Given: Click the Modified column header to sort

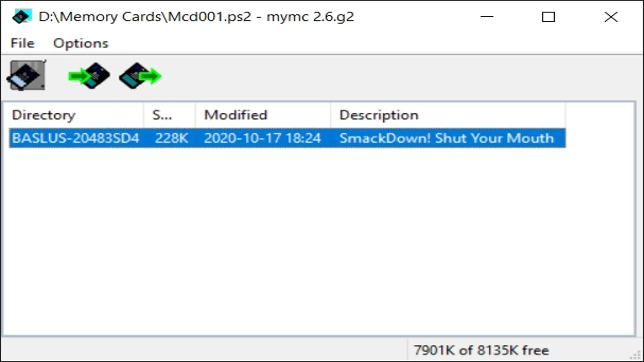Looking at the screenshot, I should [x=236, y=115].
